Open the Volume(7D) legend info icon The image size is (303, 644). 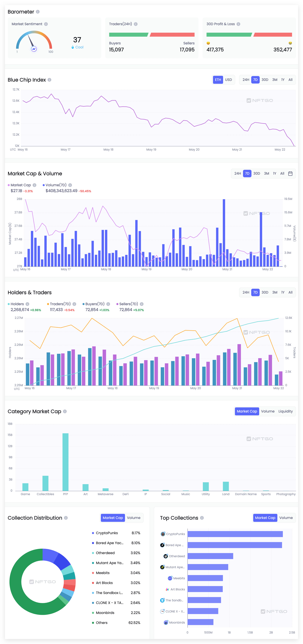70,185
